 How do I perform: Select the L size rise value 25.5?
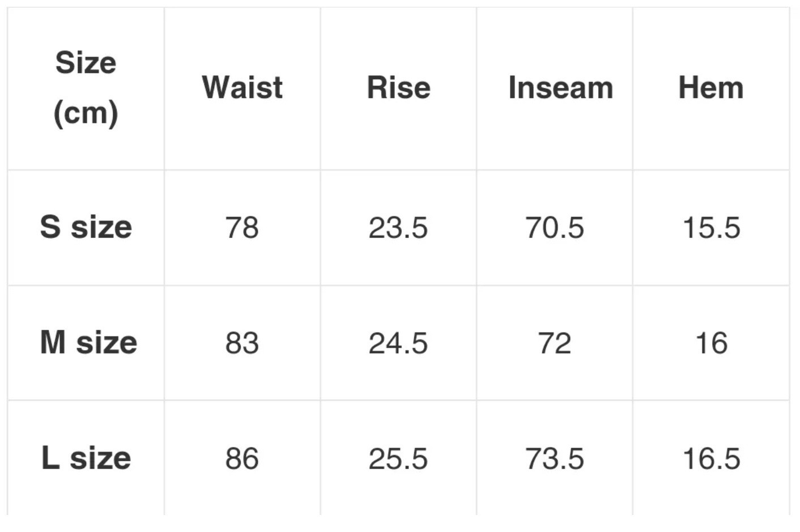tap(398, 459)
